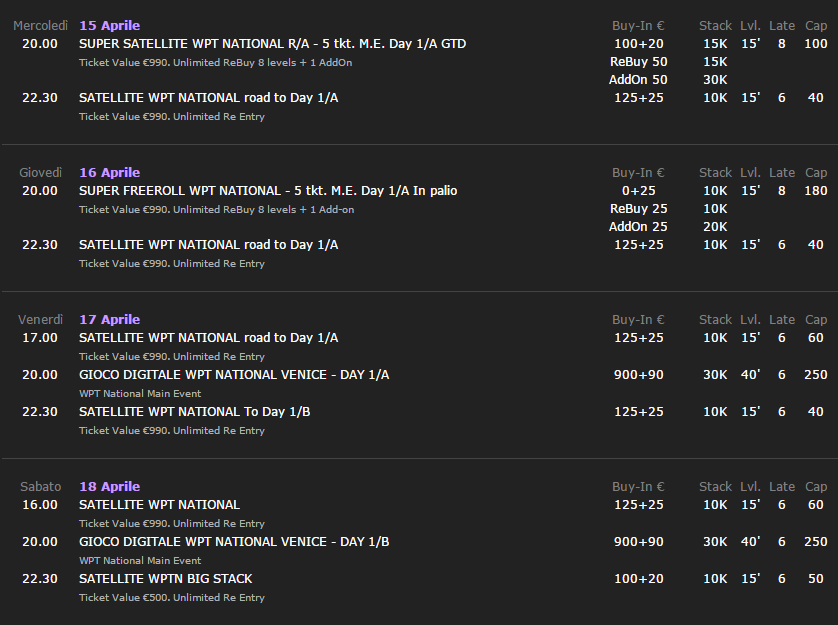838x625 pixels.
Task: Select the 17 Aprile date heading
Action: click(x=110, y=320)
